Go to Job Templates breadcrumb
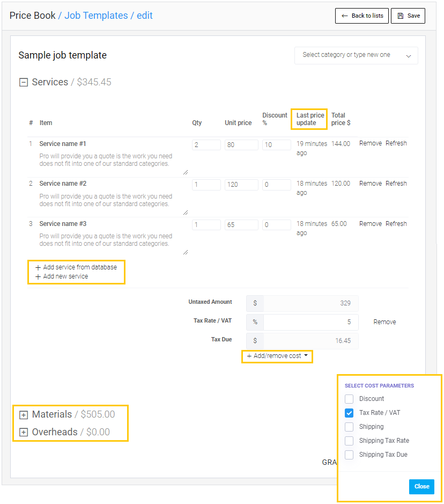This screenshot has height=504, width=444. (x=96, y=16)
